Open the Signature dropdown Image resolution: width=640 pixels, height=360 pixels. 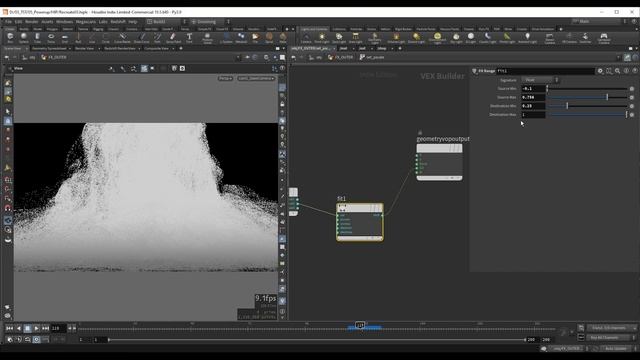540,80
